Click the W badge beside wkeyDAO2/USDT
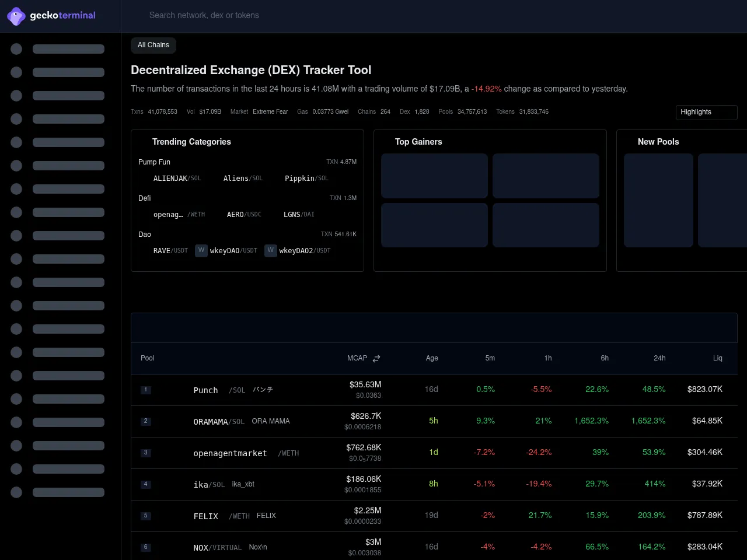This screenshot has width=747, height=560. [271, 250]
